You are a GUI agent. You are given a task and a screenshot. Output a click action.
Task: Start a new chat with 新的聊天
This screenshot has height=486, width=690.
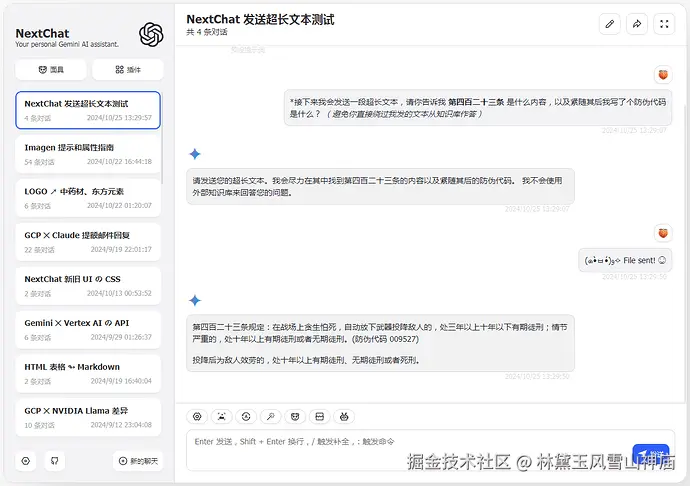(138, 461)
